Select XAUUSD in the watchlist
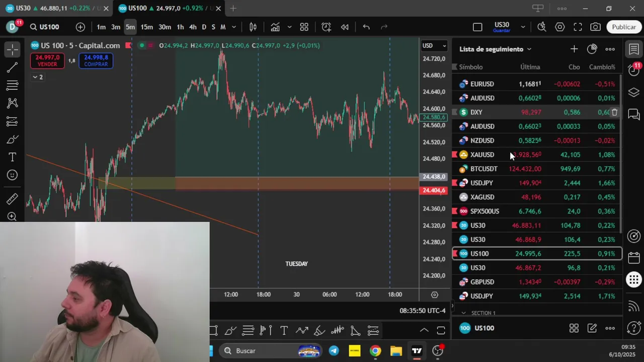 pyautogui.click(x=537, y=155)
